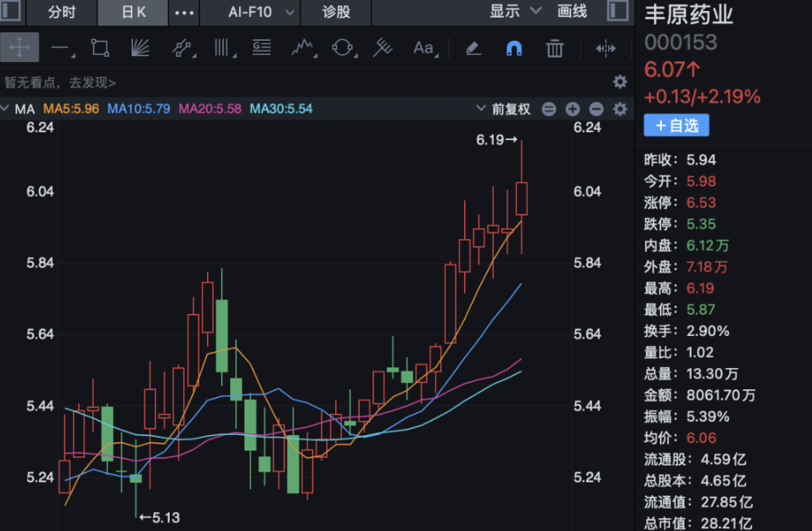Toggle the MA30:5.54 label

coord(281,109)
